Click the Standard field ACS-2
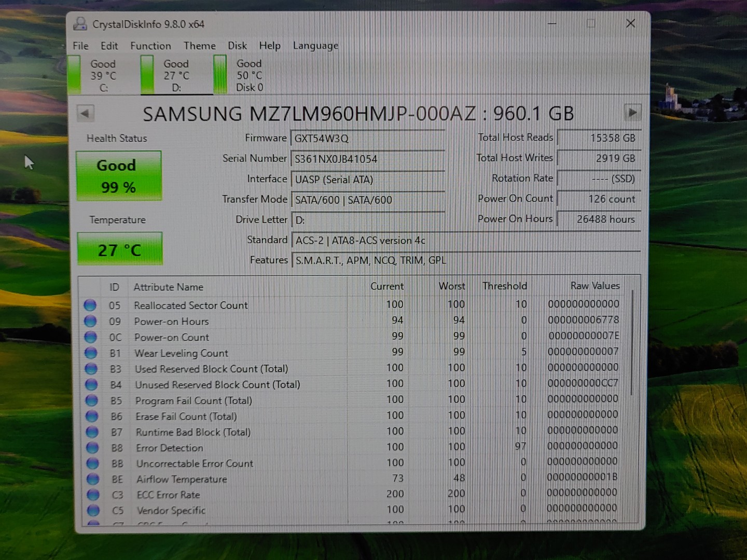Screen dimensions: 747x560 tap(466, 240)
